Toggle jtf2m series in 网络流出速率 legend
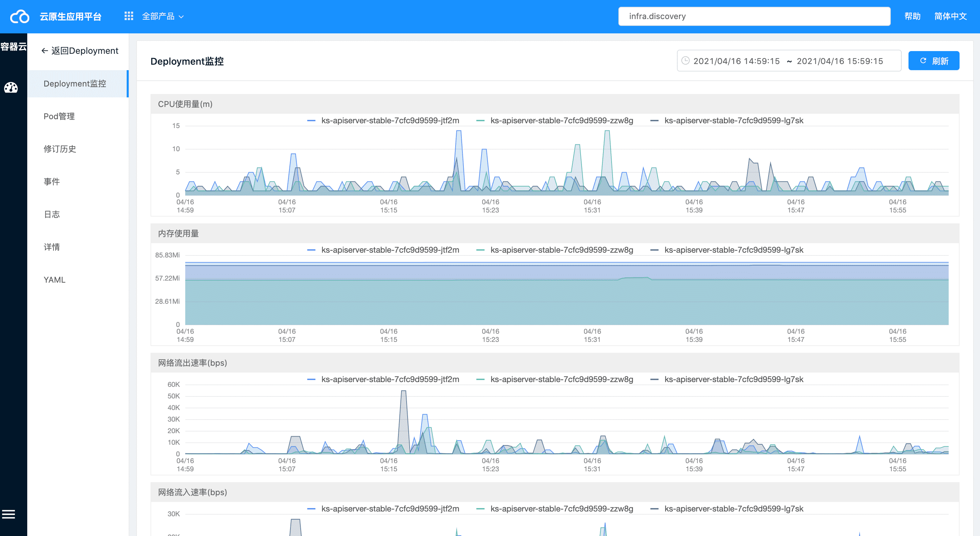The width and height of the screenshot is (980, 536). click(x=383, y=379)
